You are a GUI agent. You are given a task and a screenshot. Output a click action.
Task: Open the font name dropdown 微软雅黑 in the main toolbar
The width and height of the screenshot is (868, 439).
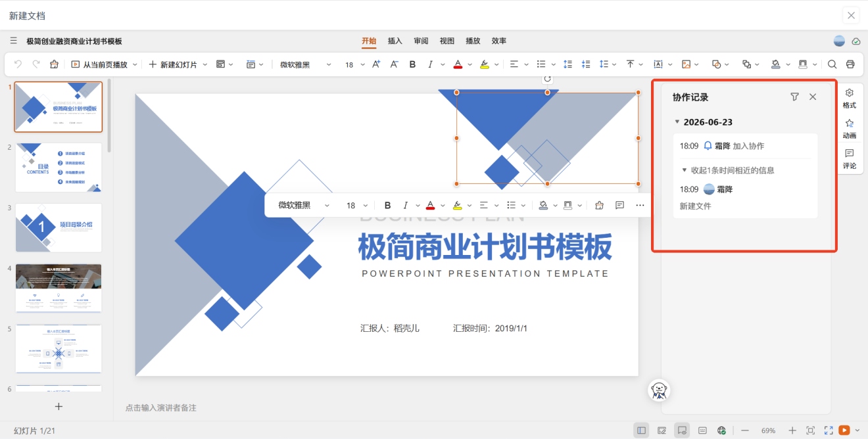(x=304, y=64)
